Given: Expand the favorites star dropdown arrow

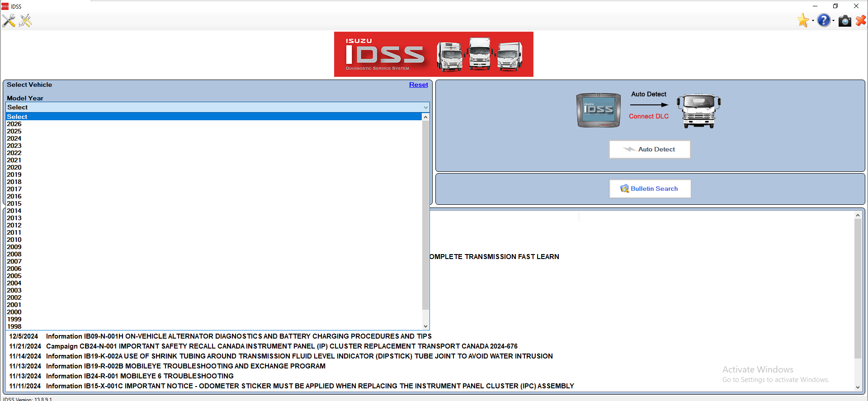Looking at the screenshot, I should point(813,21).
